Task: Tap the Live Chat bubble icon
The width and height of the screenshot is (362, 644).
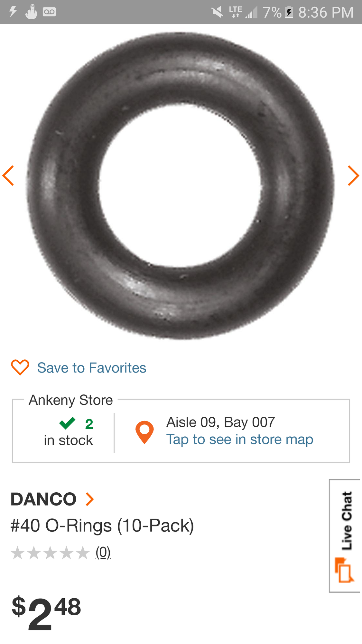Action: pyautogui.click(x=344, y=570)
